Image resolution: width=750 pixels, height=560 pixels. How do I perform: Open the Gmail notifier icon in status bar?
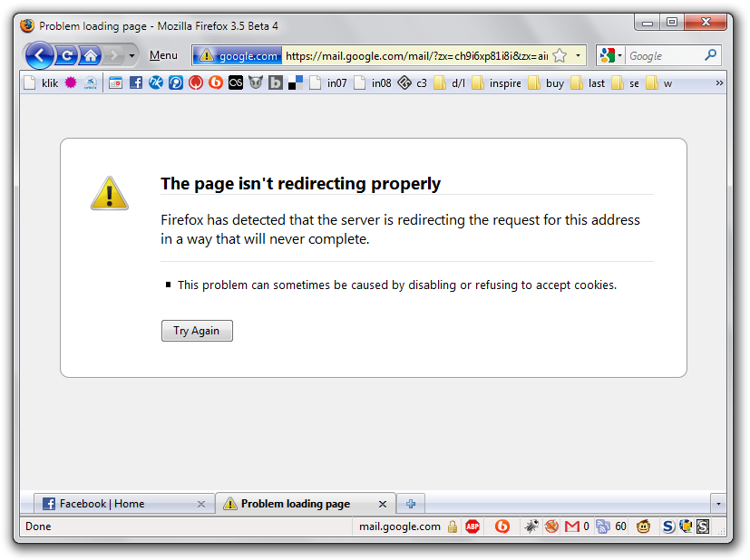coord(571,526)
